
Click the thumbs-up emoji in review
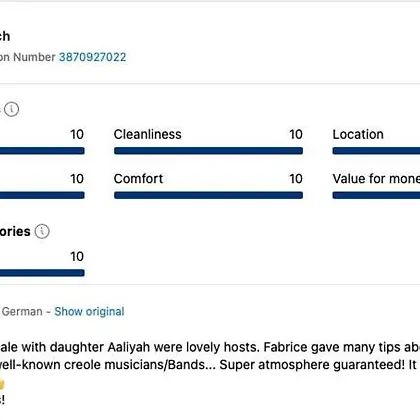click(2, 384)
